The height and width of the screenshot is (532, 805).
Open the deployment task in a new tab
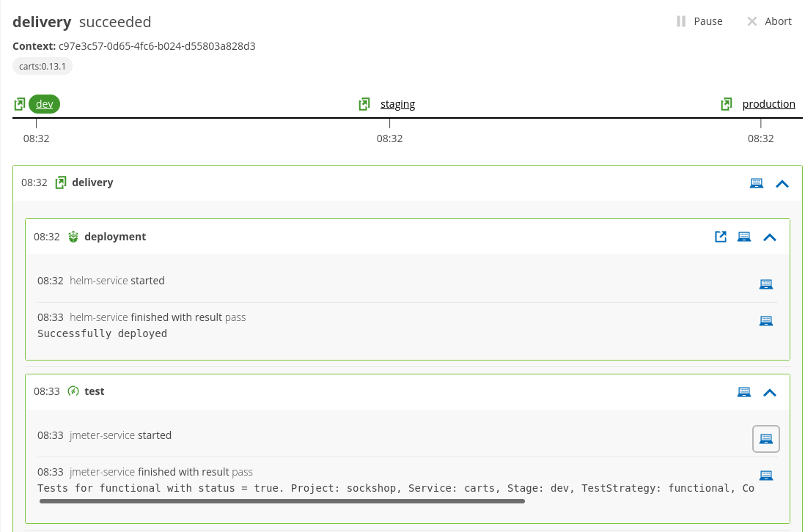click(721, 236)
